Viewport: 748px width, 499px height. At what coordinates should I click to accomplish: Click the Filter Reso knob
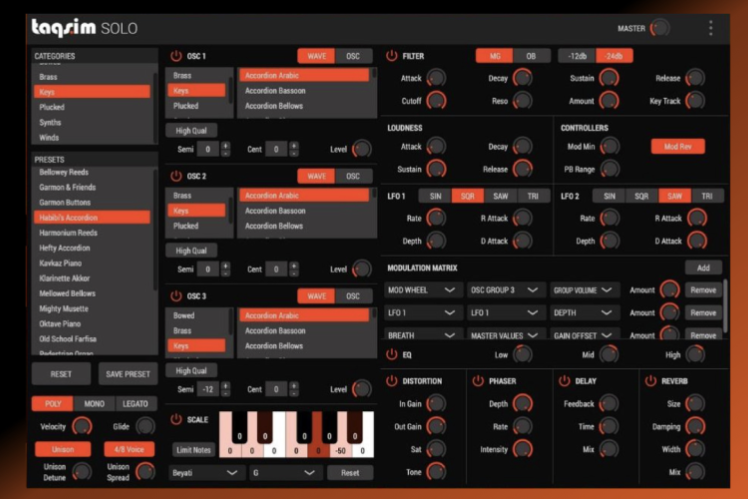[523, 101]
